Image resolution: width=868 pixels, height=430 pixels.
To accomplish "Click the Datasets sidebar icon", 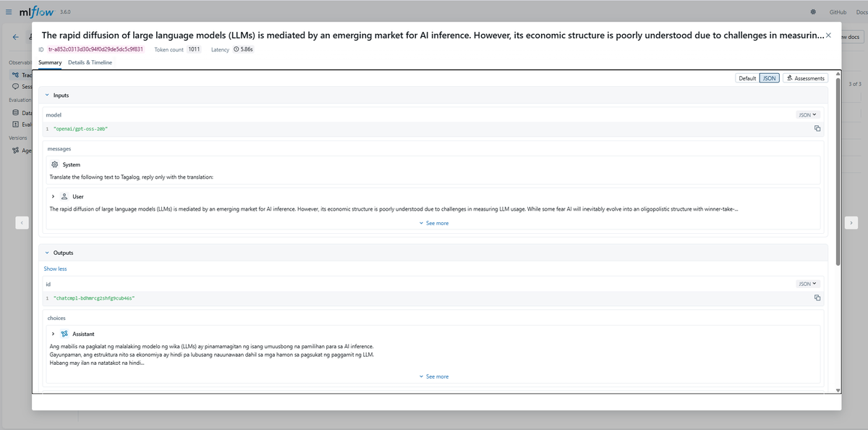I will click(16, 112).
